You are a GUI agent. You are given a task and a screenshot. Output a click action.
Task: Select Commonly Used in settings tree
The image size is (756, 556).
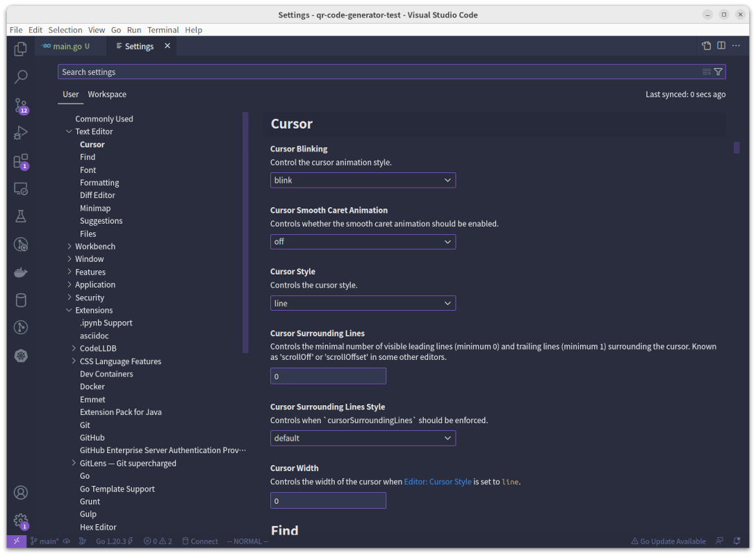pyautogui.click(x=104, y=119)
